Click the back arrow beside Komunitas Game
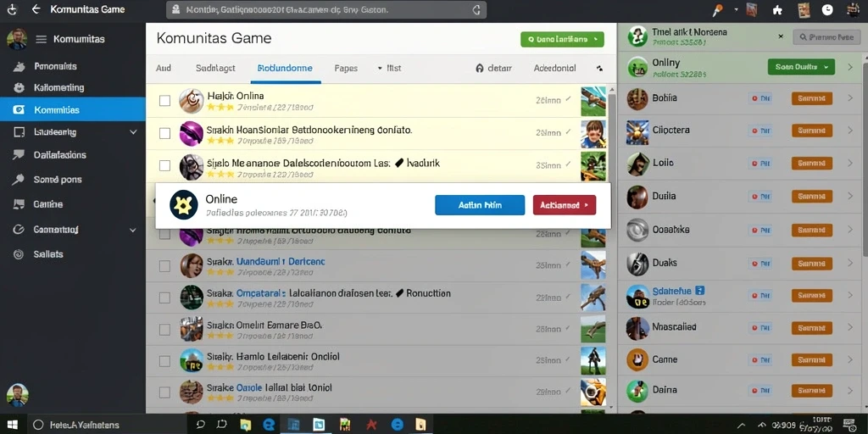868x434 pixels. [36, 9]
